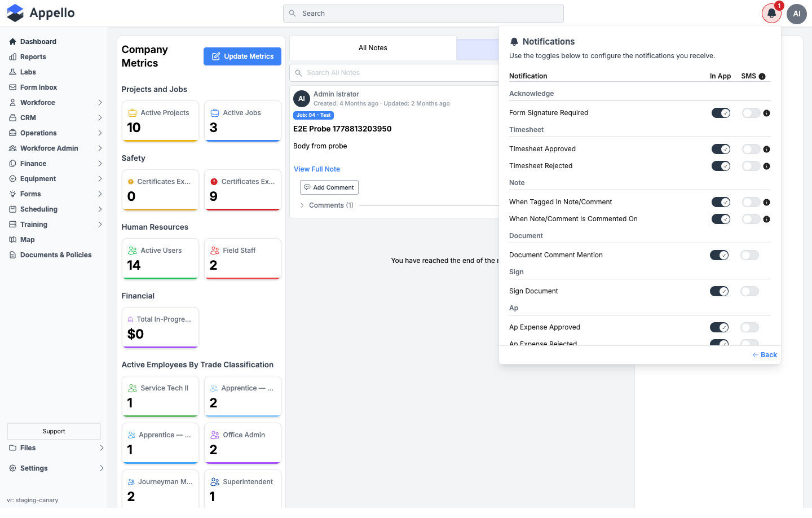Turn on SMS for When Tagged In Note/Comment
Image resolution: width=812 pixels, height=518 pixels.
click(x=751, y=202)
